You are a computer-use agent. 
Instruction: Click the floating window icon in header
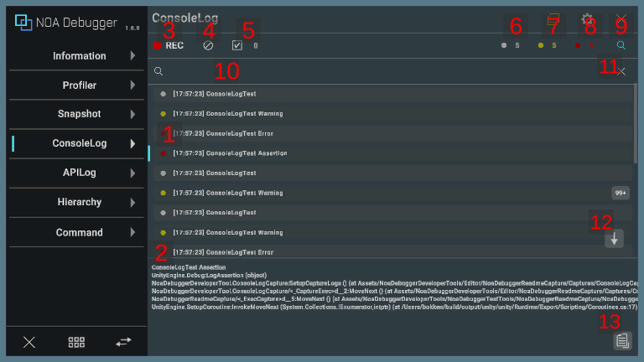coord(553,19)
